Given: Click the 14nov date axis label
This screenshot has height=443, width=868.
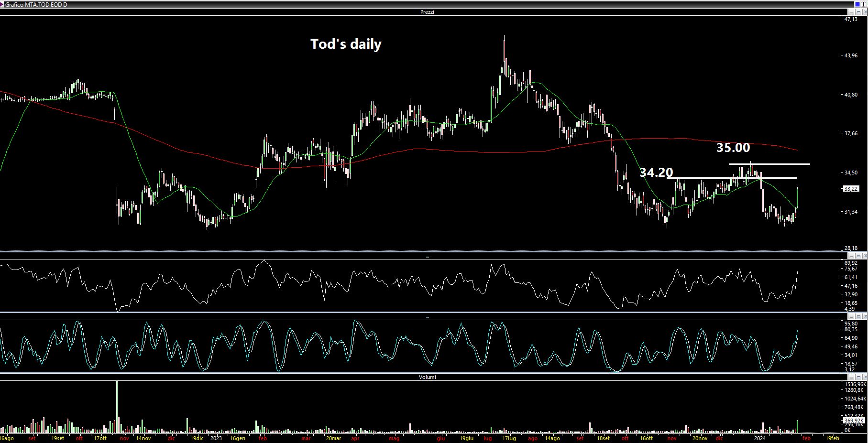Looking at the screenshot, I should click(143, 438).
